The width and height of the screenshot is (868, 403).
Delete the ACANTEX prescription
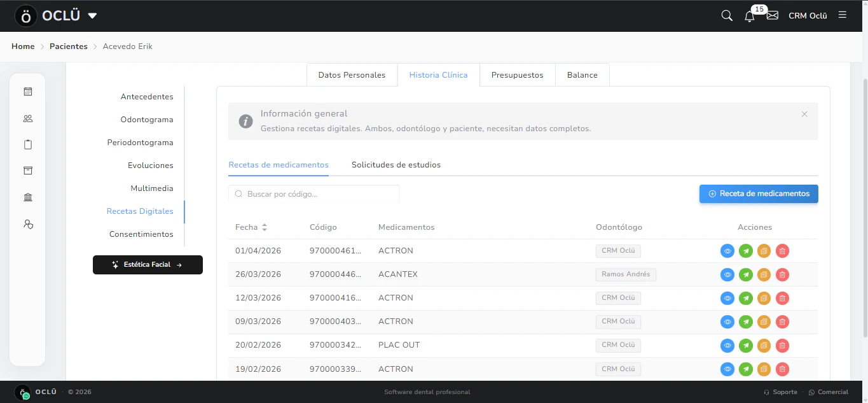tap(783, 274)
